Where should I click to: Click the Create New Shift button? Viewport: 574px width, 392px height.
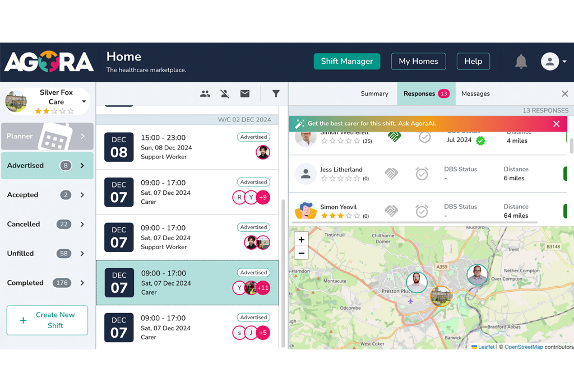(x=47, y=320)
